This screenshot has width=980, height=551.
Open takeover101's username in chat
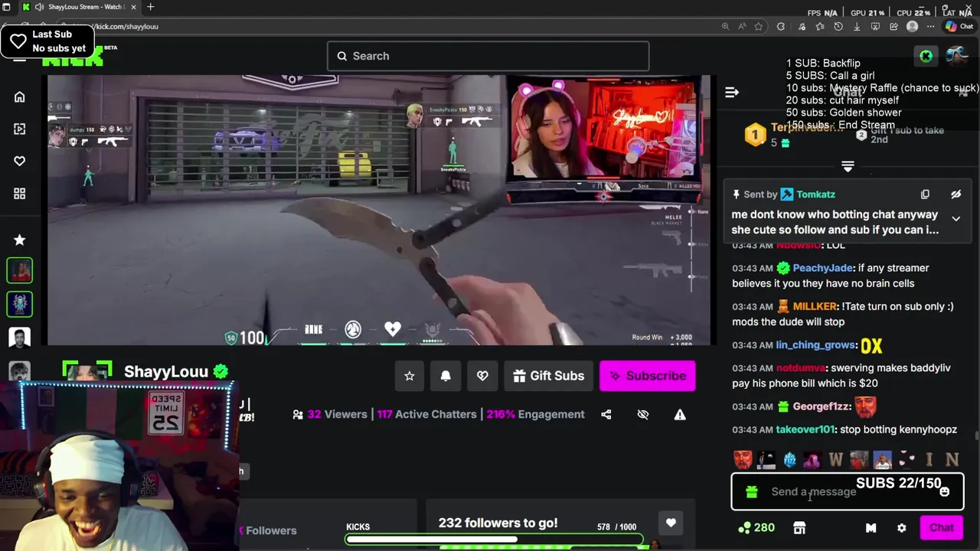(x=805, y=429)
